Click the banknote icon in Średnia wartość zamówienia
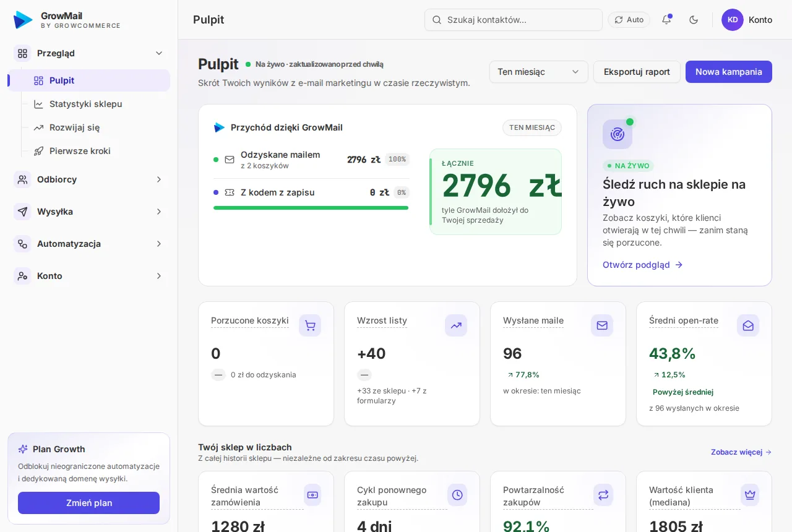The image size is (792, 532). [x=312, y=495]
